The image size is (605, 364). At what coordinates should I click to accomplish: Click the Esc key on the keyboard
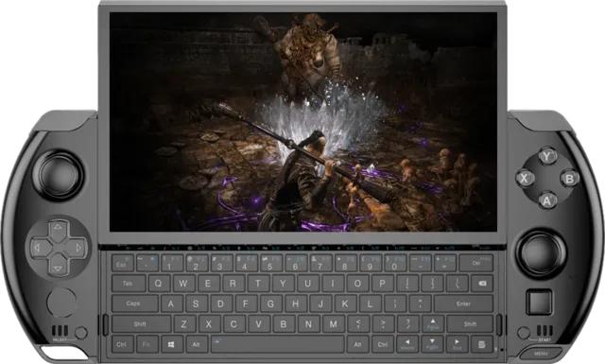[x=123, y=264]
